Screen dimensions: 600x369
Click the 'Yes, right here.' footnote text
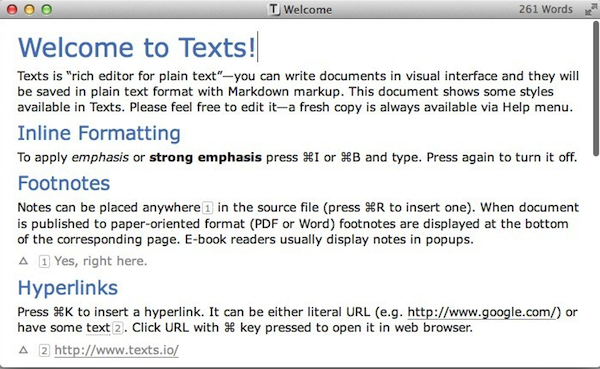click(101, 261)
